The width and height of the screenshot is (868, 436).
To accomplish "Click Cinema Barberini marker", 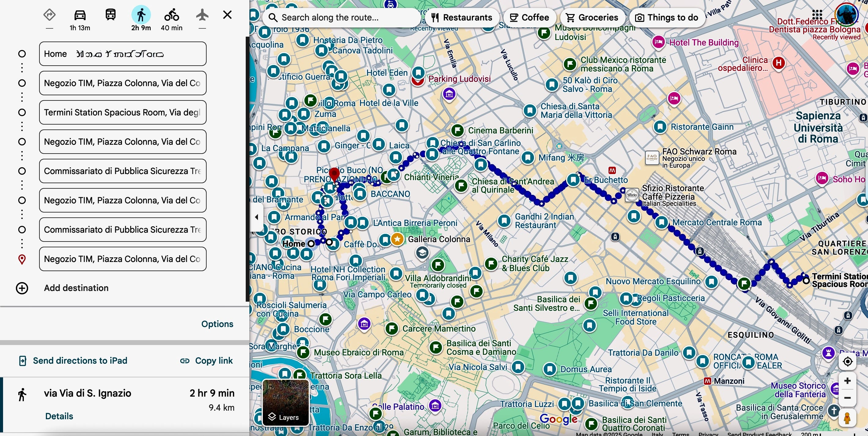I will (458, 130).
